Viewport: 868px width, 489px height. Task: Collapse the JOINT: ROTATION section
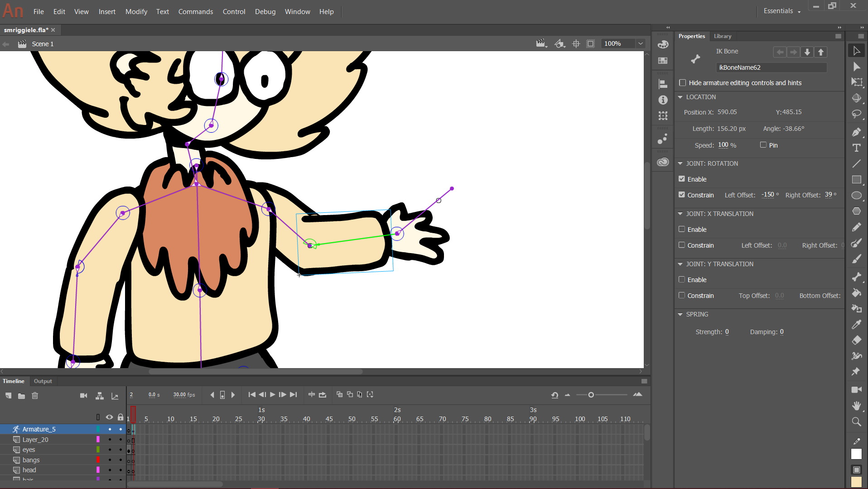[x=680, y=163]
